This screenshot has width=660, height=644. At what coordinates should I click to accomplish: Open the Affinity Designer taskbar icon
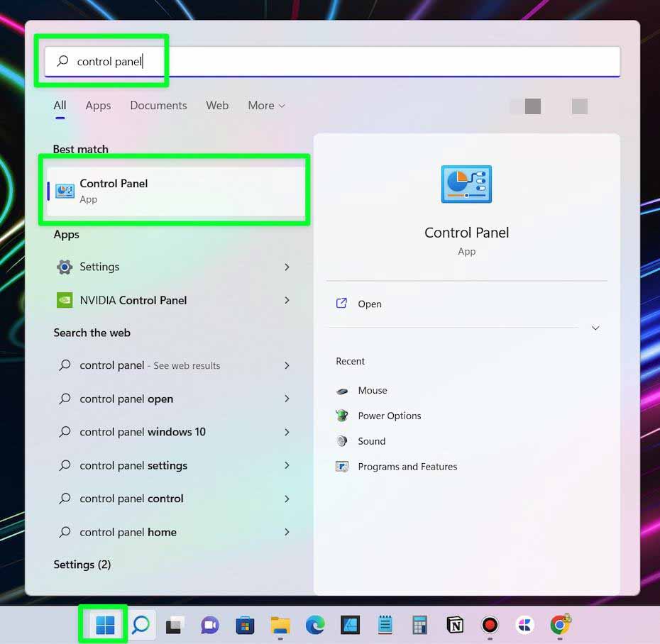click(x=350, y=625)
